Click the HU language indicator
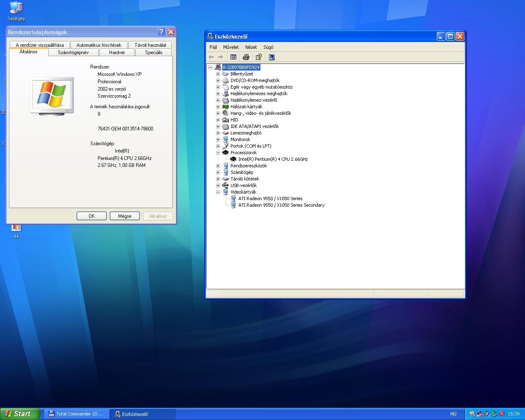This screenshot has height=420, width=525. point(453,414)
